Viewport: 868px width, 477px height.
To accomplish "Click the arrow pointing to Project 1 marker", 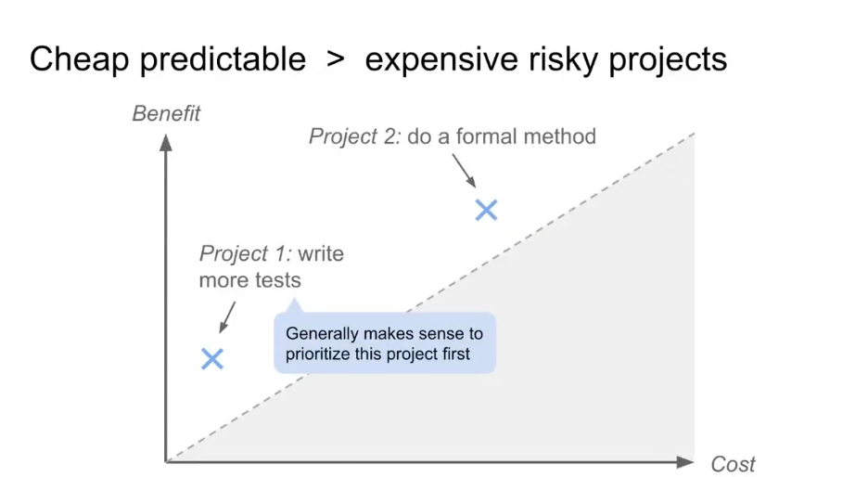I will tap(227, 317).
